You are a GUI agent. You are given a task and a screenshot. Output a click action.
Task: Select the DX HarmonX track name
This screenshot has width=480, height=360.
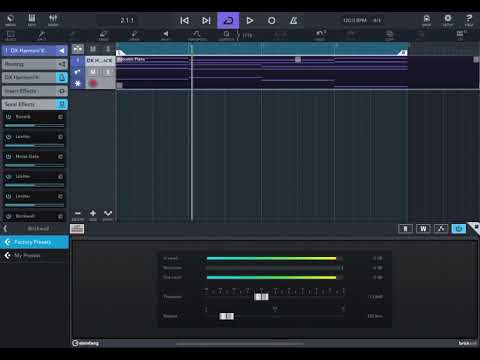tap(99, 60)
